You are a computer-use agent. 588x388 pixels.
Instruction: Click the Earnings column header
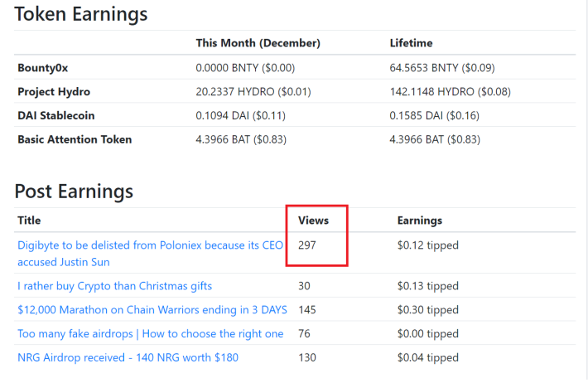pos(419,221)
